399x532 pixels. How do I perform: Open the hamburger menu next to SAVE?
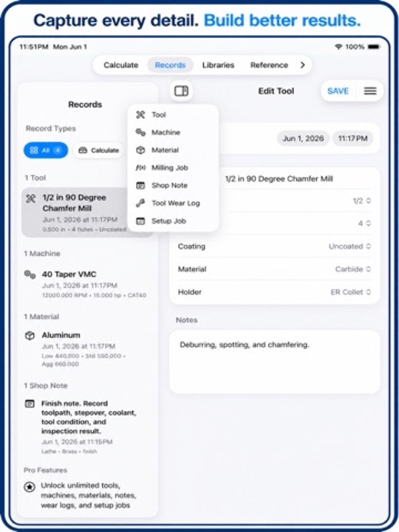[370, 91]
